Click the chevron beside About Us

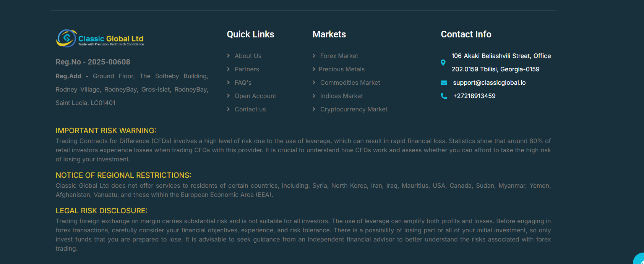point(229,56)
